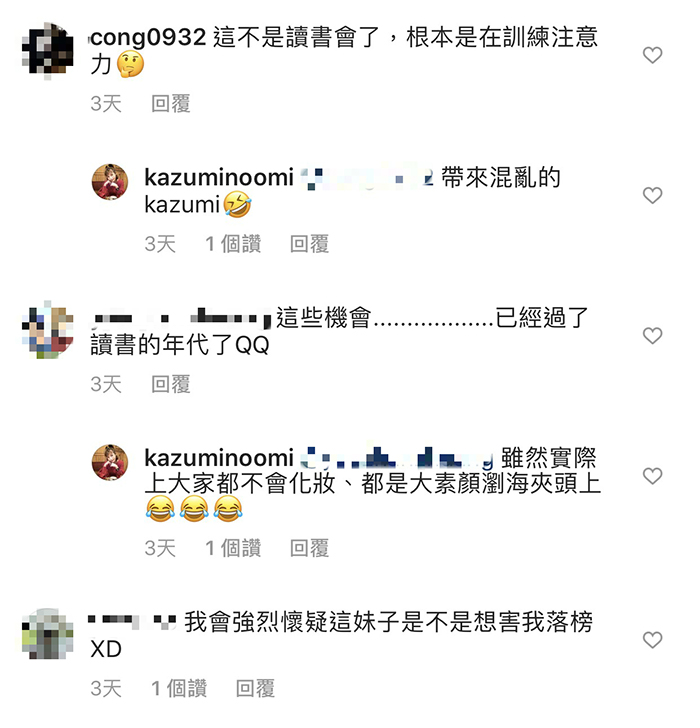This screenshot has height=728, width=700.
Task: Like kazuminoomi's 帶來混亂的 kazumi reply
Action: coord(652,195)
